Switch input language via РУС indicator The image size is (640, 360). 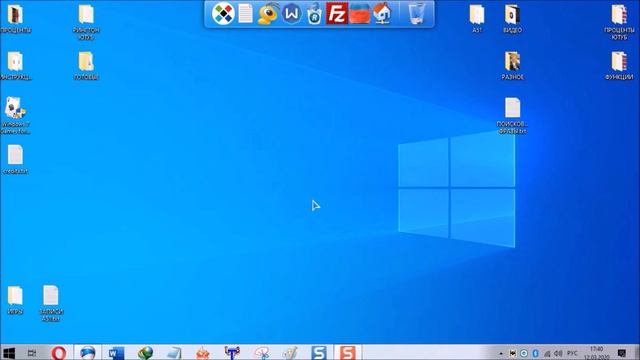(x=572, y=353)
